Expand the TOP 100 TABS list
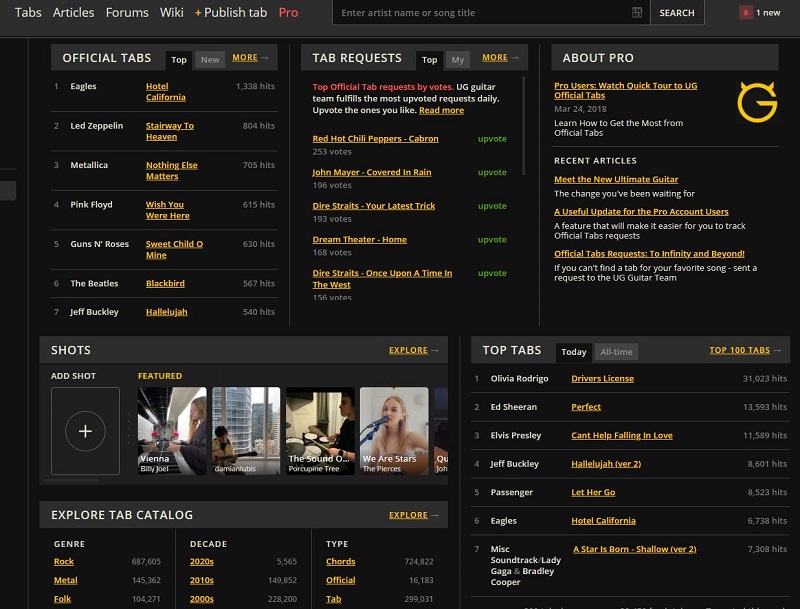Viewport: 800px width, 609px height. [x=739, y=351]
